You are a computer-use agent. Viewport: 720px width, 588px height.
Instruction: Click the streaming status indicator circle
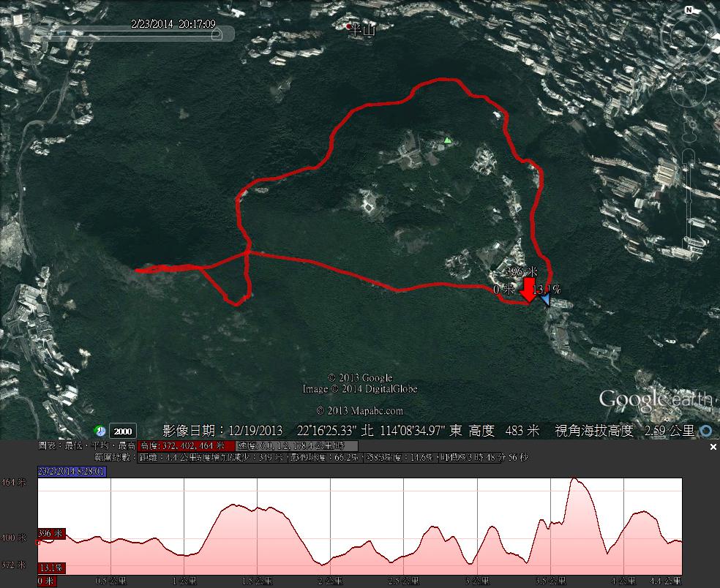706,431
